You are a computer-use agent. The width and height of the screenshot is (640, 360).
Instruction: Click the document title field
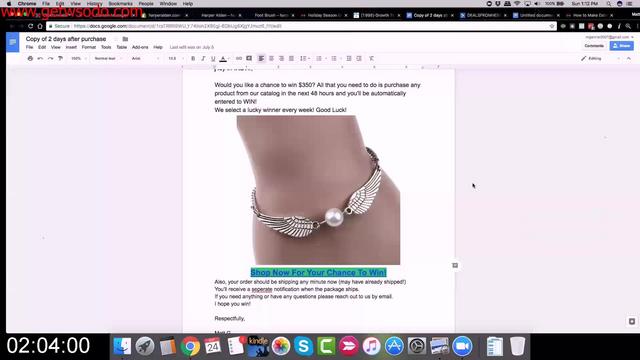(x=66, y=39)
